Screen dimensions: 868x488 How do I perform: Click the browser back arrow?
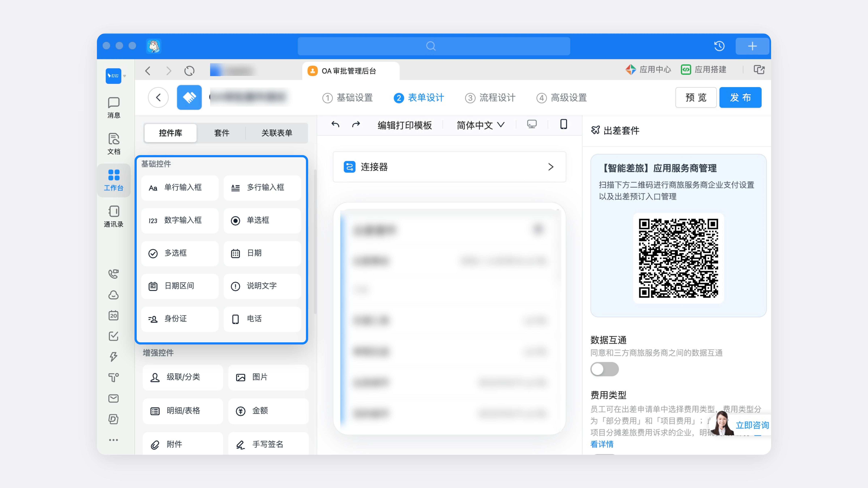click(148, 71)
